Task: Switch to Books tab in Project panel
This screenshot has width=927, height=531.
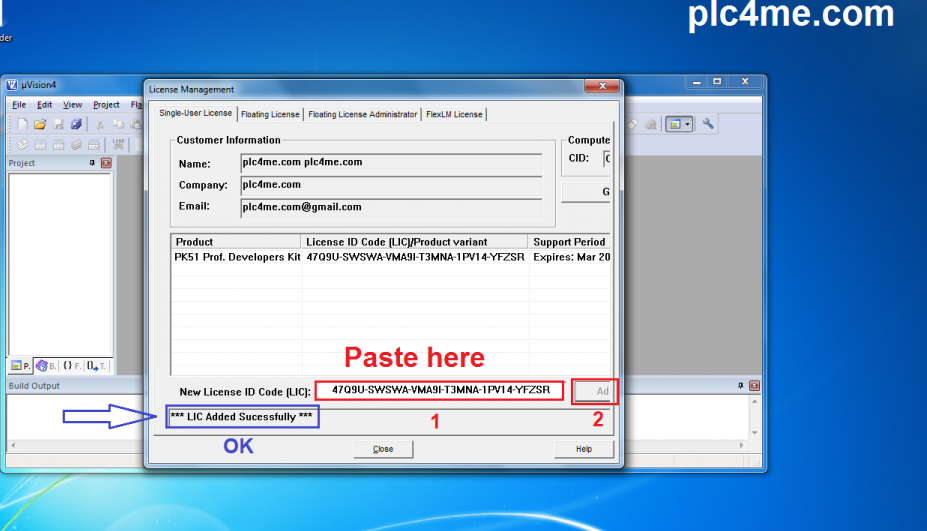Action: pyautogui.click(x=47, y=366)
